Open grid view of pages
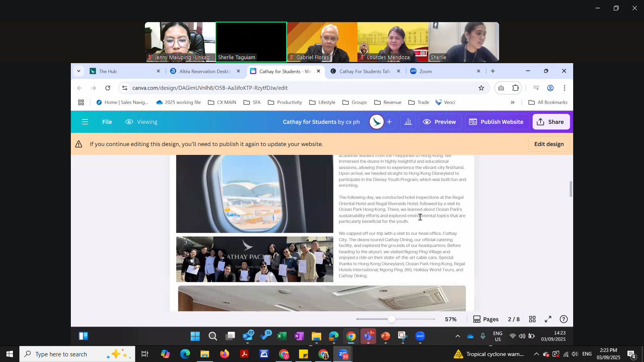Screen dimensions: 644x362 [x=532, y=319]
